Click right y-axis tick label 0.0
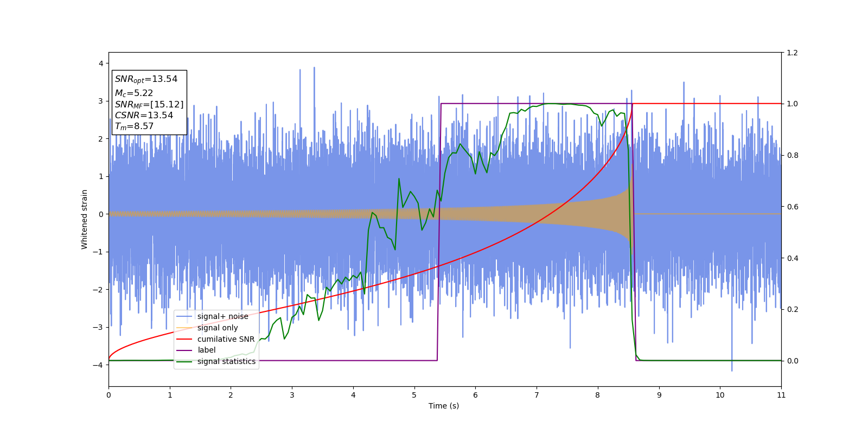Viewport: 868px width, 434px height. (x=793, y=361)
